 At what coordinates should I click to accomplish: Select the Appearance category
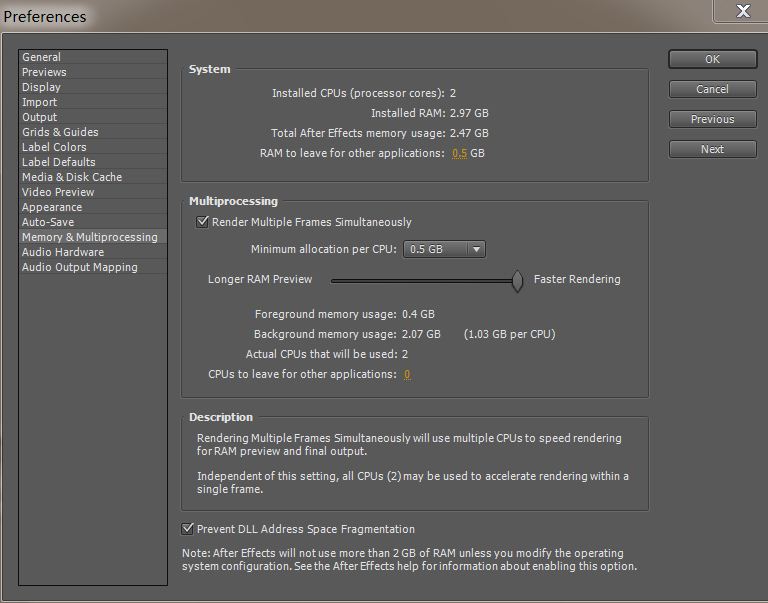coord(93,207)
